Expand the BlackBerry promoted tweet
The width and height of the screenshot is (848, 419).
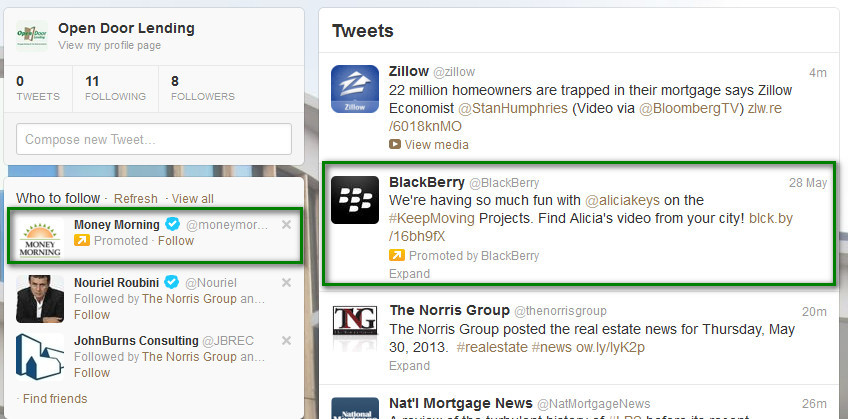[409, 274]
